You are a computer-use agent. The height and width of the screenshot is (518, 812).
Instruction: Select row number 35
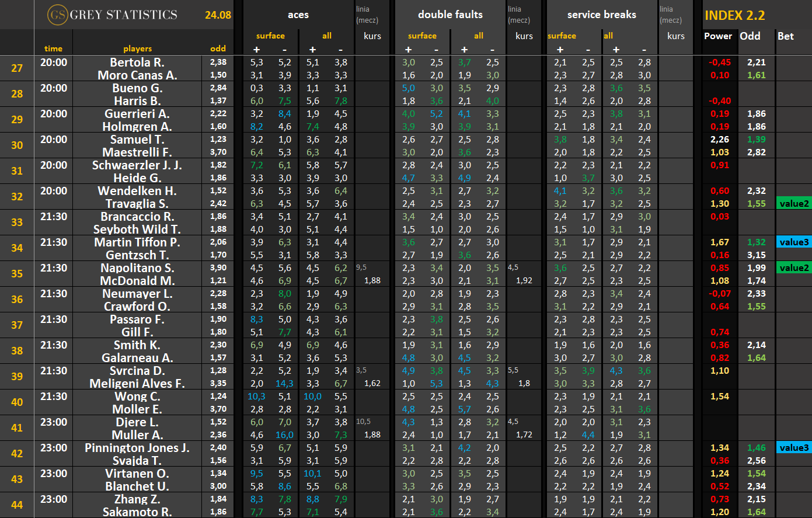[17, 273]
